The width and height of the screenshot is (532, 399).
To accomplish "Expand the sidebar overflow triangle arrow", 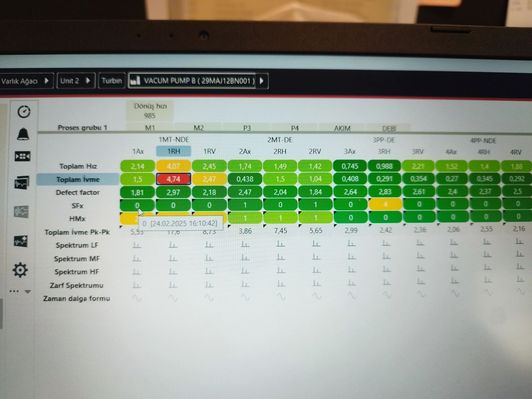I will (x=28, y=292).
